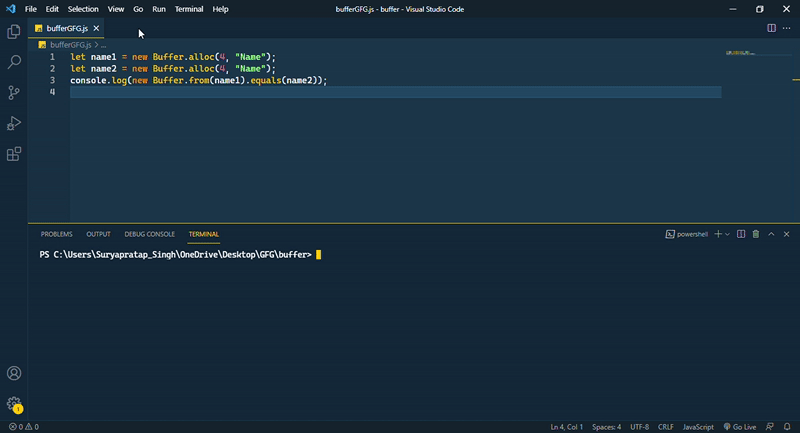
Task: Open the Search view in activity bar
Action: 14,62
